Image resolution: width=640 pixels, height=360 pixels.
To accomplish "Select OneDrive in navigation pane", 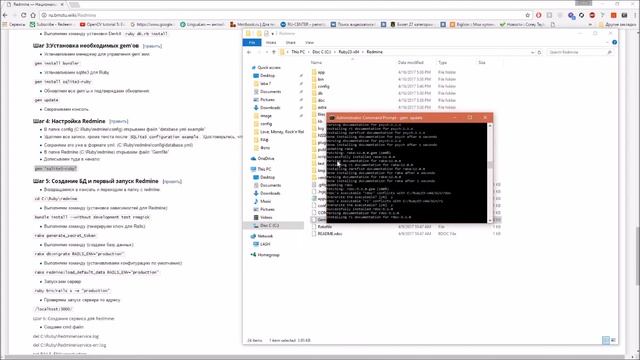I will coord(266,158).
